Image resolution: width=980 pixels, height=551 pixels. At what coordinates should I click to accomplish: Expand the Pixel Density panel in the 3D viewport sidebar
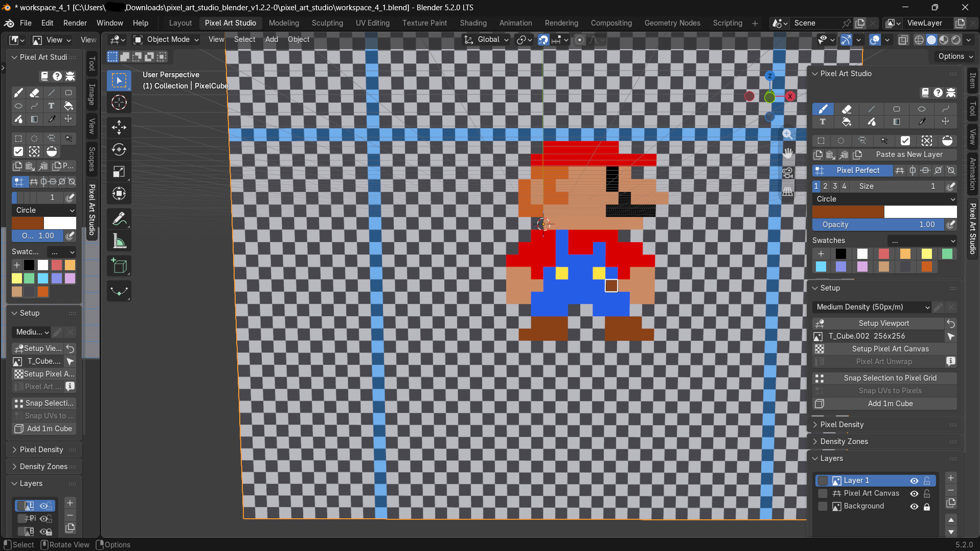click(841, 425)
